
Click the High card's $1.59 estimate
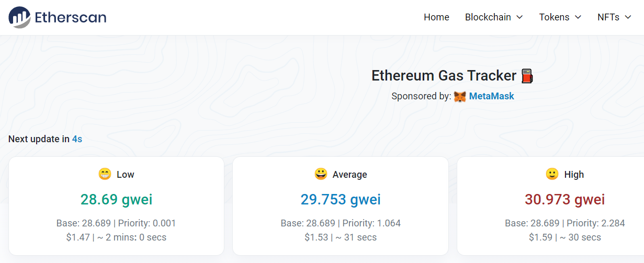pyautogui.click(x=540, y=237)
